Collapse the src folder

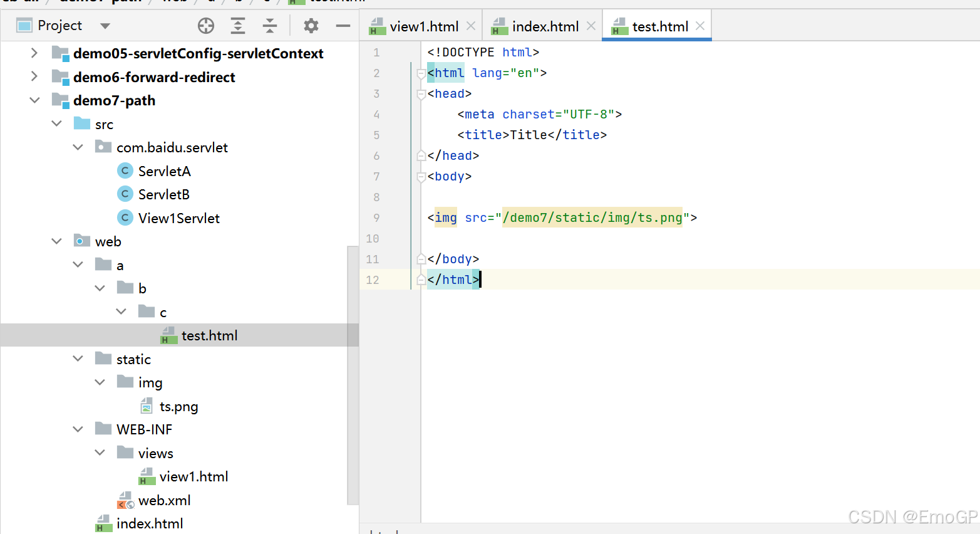click(x=56, y=123)
